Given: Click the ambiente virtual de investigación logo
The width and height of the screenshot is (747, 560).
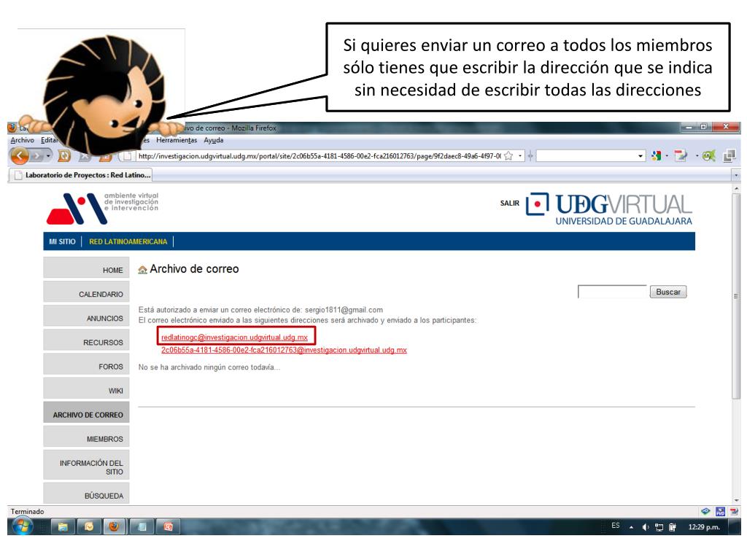Looking at the screenshot, I should (102, 208).
